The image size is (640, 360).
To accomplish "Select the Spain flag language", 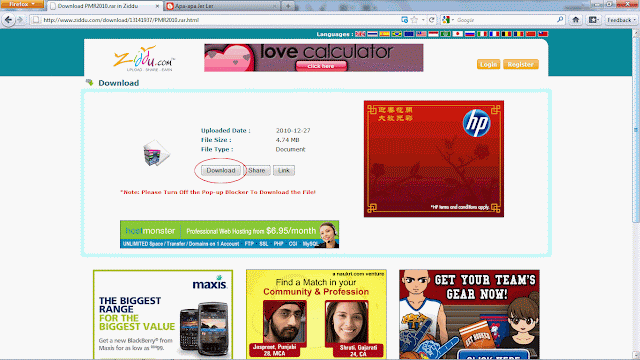I will pyautogui.click(x=384, y=34).
